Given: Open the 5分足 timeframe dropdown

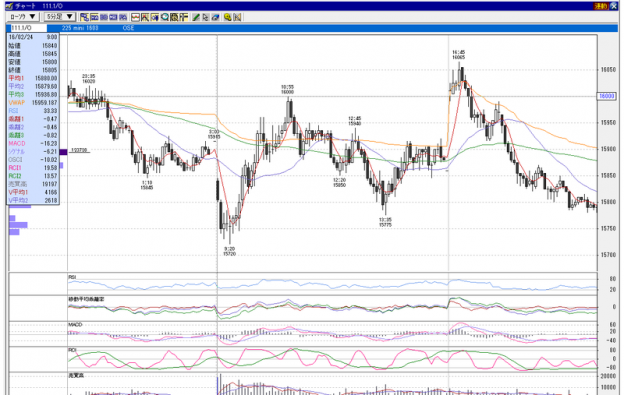Looking at the screenshot, I should click(x=59, y=17).
